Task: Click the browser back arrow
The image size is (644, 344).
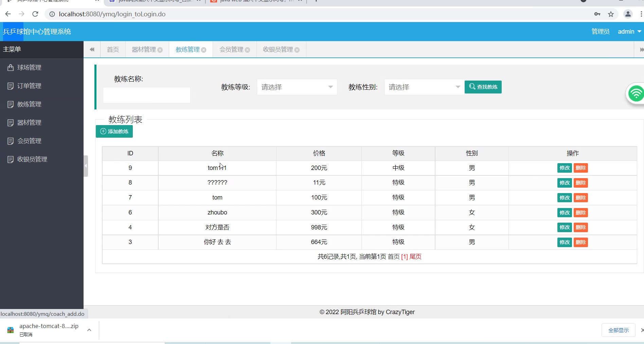Action: [8, 14]
